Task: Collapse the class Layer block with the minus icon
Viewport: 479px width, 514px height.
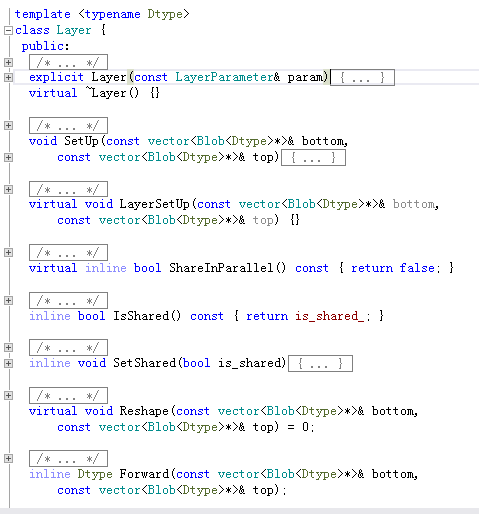Action: tap(8, 31)
